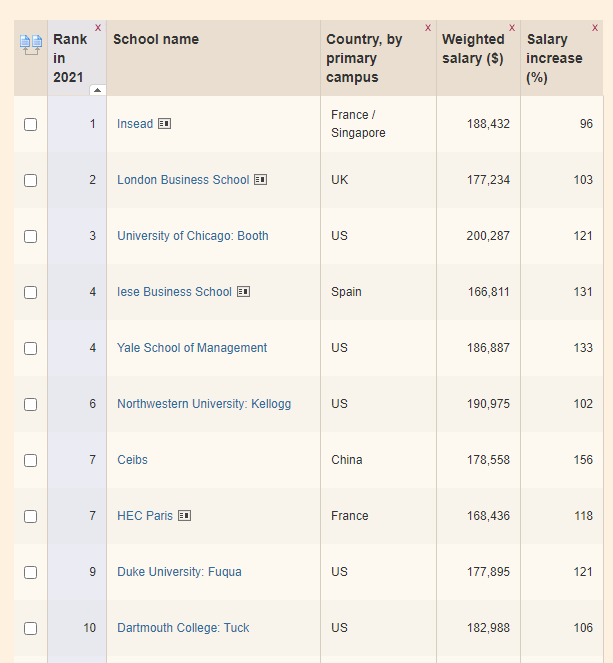Viewport: 613px width, 663px height.
Task: Click the weighted salary value 178,558
Action: 488,460
